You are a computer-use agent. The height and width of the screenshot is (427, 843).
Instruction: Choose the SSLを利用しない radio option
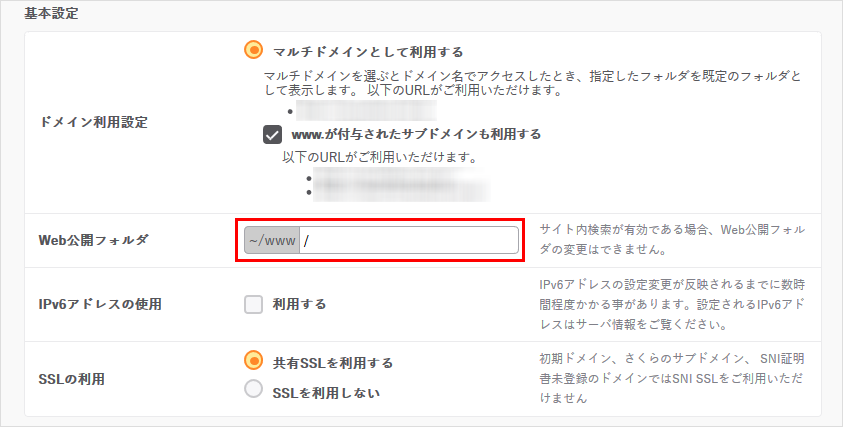(254, 392)
